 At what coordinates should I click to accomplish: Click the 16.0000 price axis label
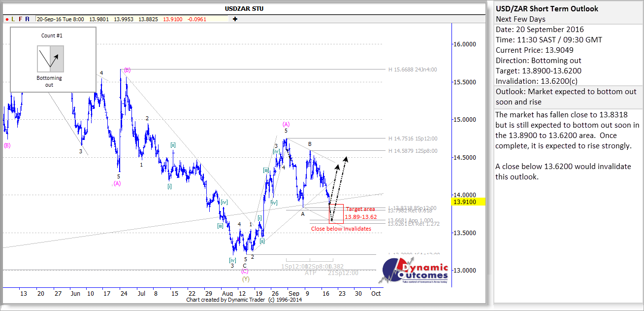(x=464, y=44)
